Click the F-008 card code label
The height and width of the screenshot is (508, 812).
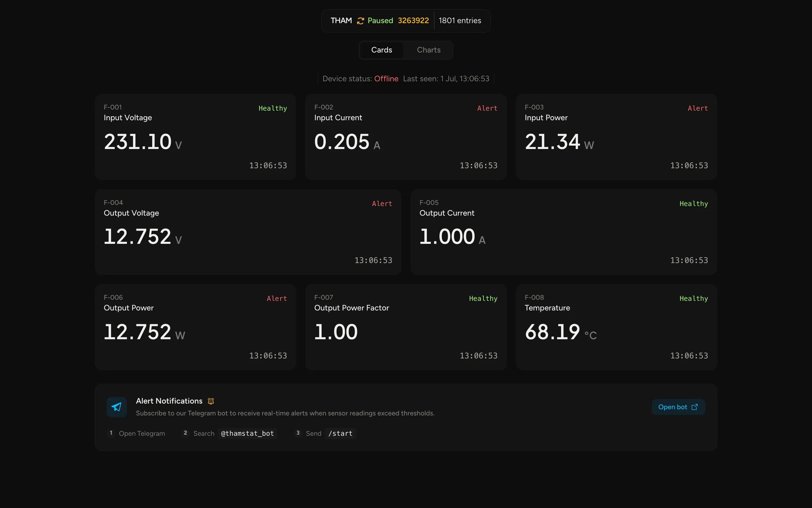534,297
